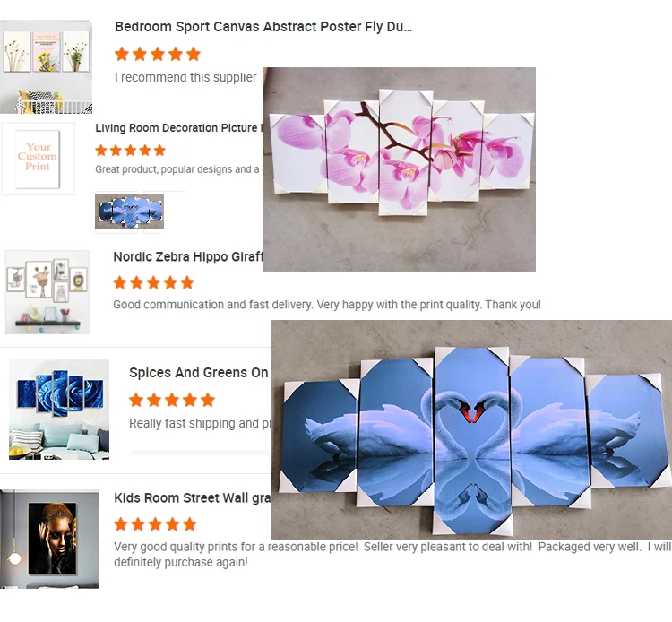Click the Your Custom Print product image
This screenshot has height=622, width=672.
pos(38,159)
